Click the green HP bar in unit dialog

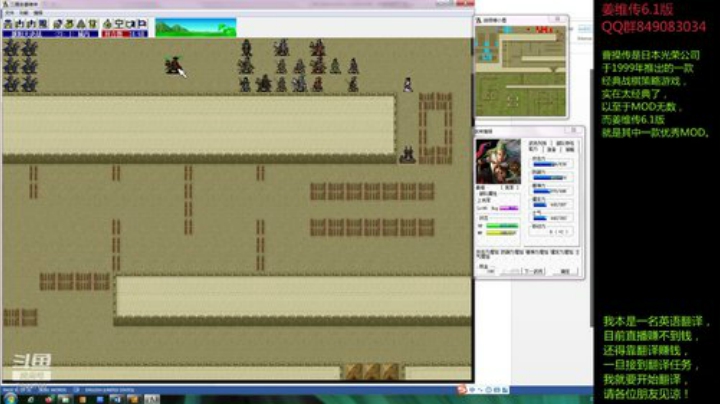click(x=502, y=226)
